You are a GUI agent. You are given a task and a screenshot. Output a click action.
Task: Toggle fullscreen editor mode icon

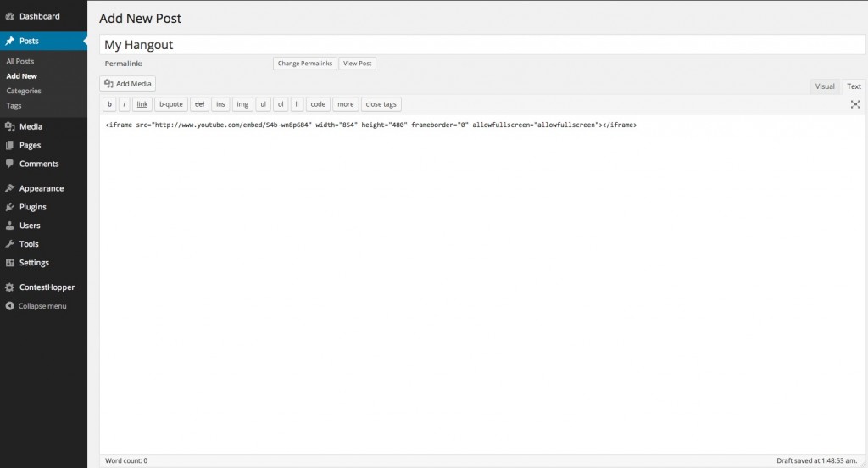point(855,104)
